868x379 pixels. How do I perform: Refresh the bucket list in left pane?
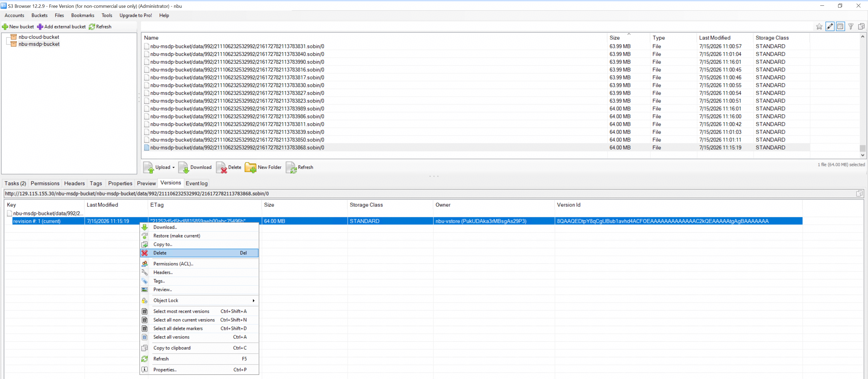point(100,27)
